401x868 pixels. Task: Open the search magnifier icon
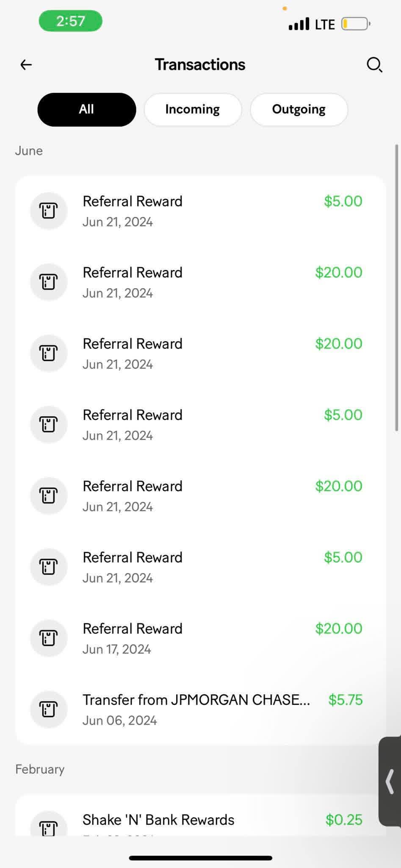[374, 65]
